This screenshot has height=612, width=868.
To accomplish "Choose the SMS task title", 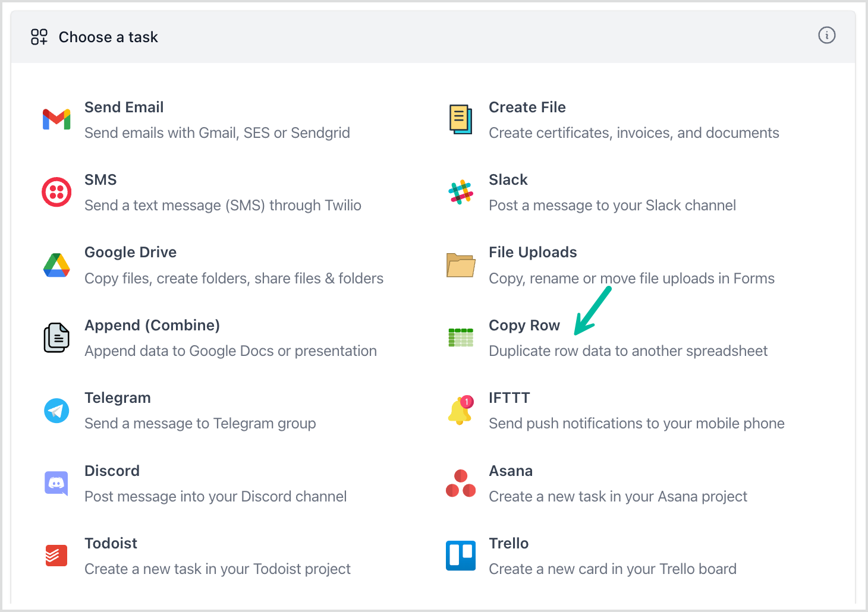I will point(100,179).
